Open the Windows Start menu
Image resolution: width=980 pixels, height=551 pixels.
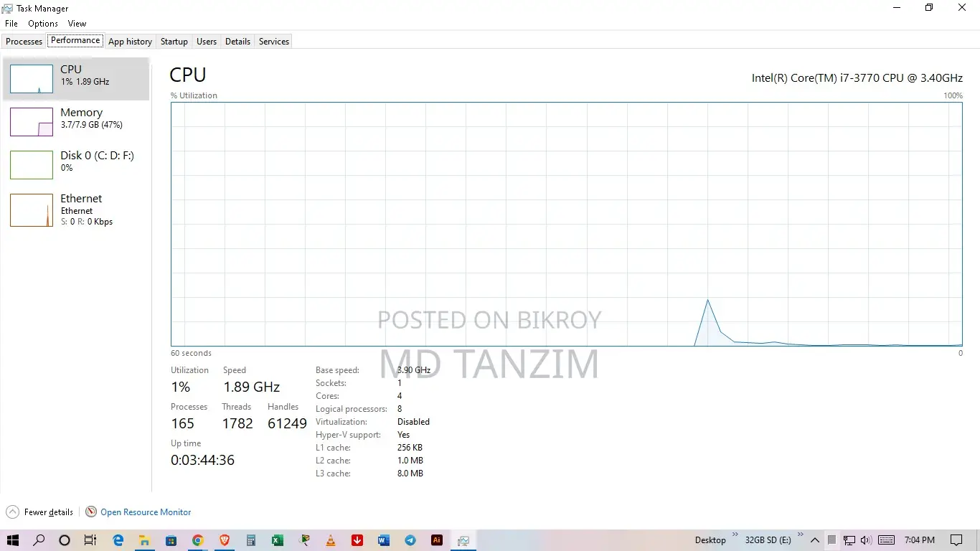coord(13,540)
